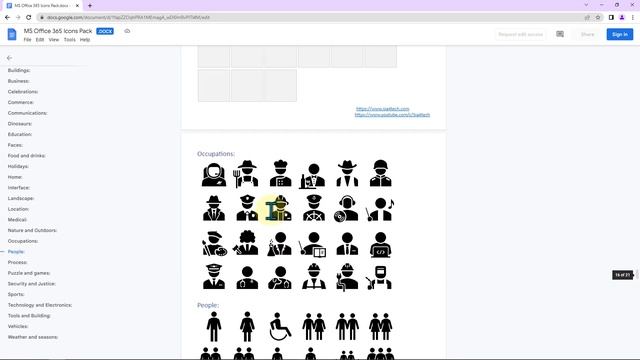Open the View menu
This screenshot has width=640, height=360.
click(x=54, y=40)
